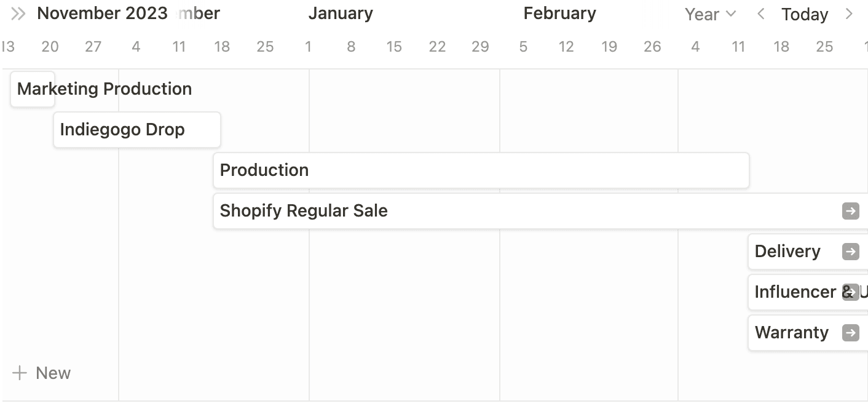868x406 pixels.
Task: Expand the sidebar with double chevron icon
Action: click(18, 14)
